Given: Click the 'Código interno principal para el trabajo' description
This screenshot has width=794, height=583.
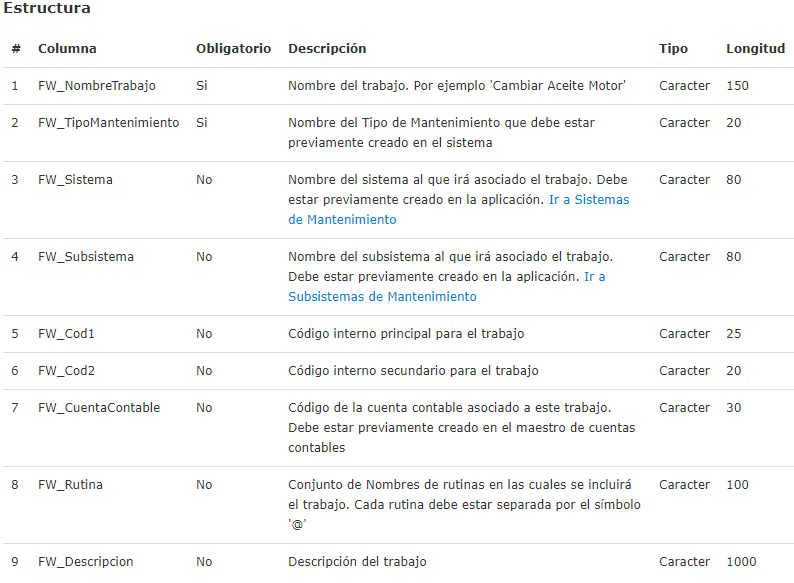Looking at the screenshot, I should [x=406, y=334].
